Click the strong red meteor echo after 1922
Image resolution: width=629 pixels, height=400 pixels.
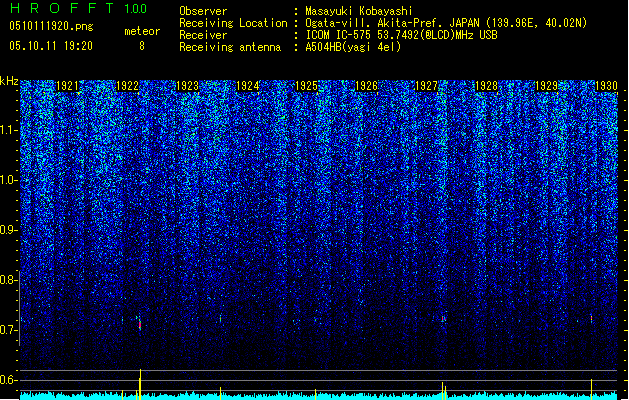coord(140,323)
